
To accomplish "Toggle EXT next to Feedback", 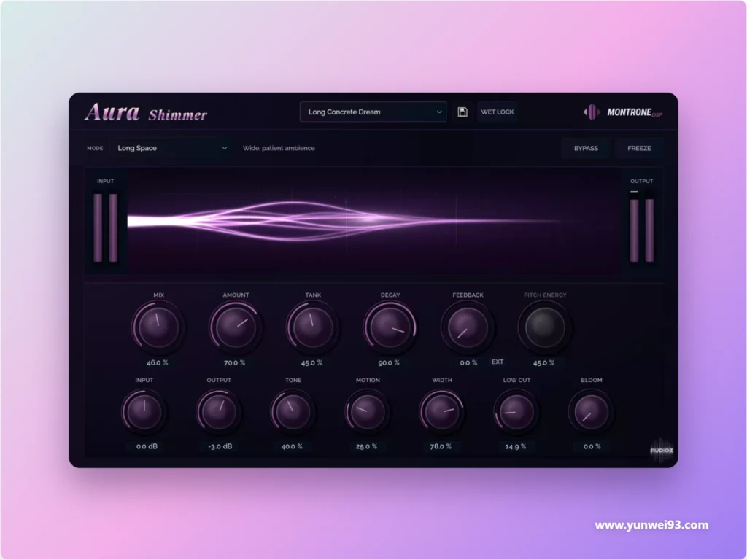I will click(x=498, y=362).
